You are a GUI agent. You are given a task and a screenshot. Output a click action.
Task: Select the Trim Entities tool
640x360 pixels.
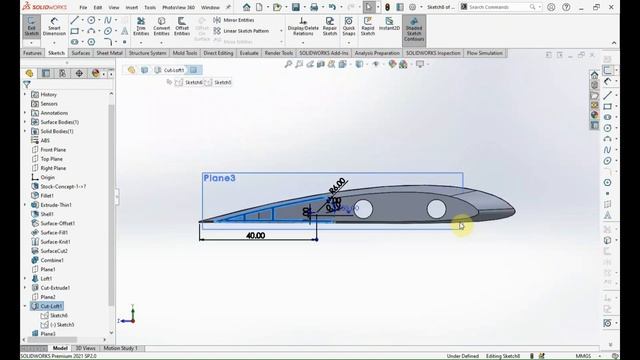[141, 26]
